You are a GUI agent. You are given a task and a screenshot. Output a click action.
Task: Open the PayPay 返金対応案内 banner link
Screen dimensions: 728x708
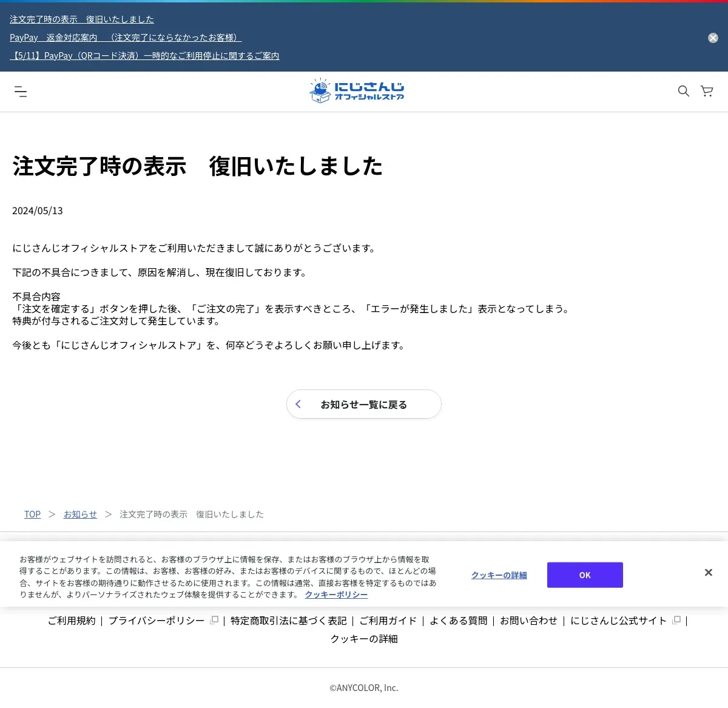[126, 38]
